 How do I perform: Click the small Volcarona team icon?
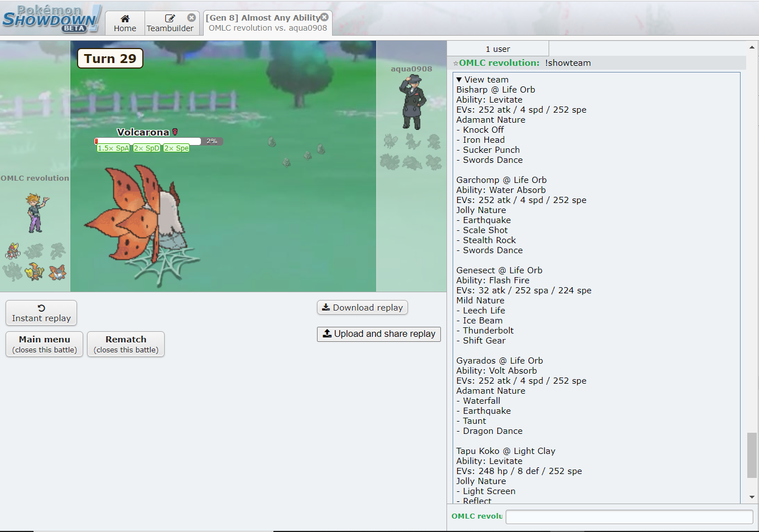pyautogui.click(x=57, y=272)
